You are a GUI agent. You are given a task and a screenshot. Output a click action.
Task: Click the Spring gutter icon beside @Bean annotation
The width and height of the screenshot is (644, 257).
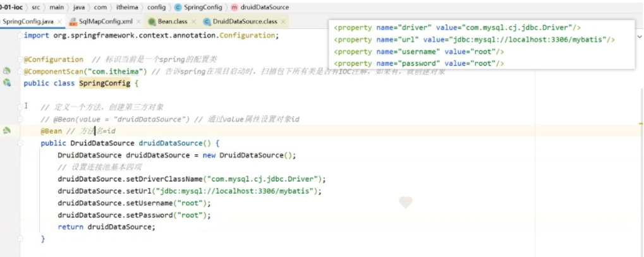click(x=7, y=131)
